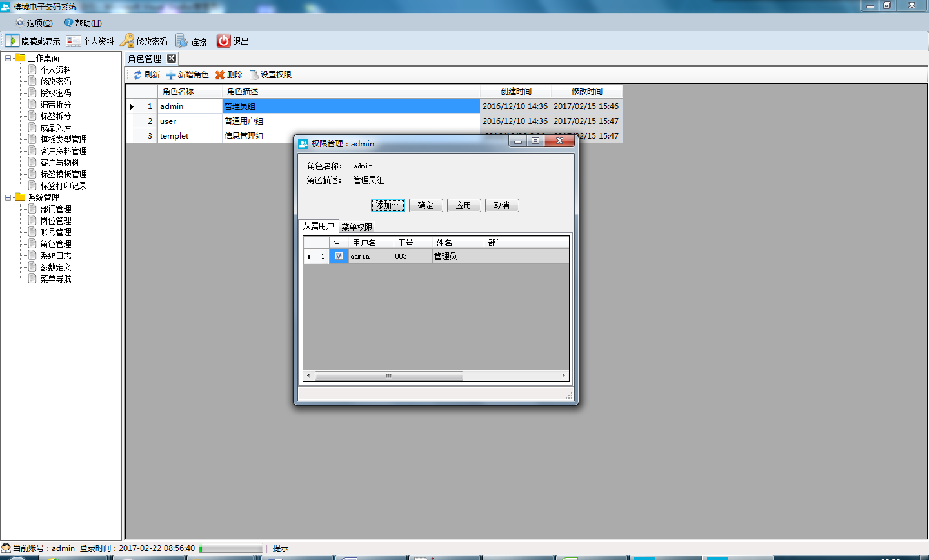Click the 确定 button in dialog
This screenshot has width=929, height=560.
[426, 206]
